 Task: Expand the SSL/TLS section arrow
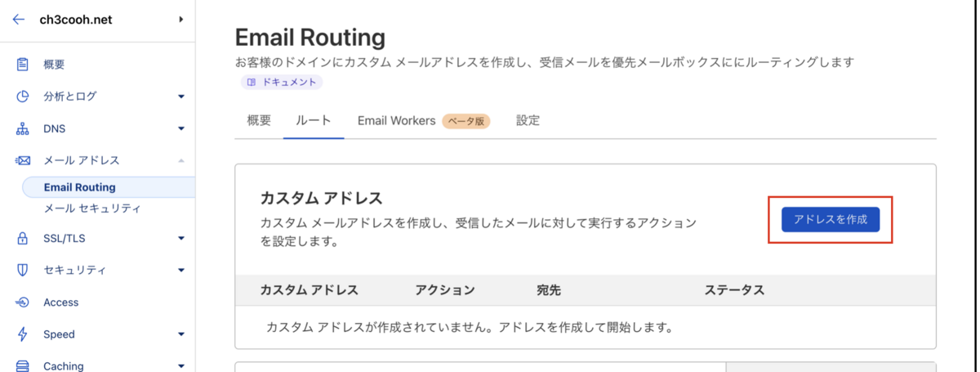click(180, 239)
